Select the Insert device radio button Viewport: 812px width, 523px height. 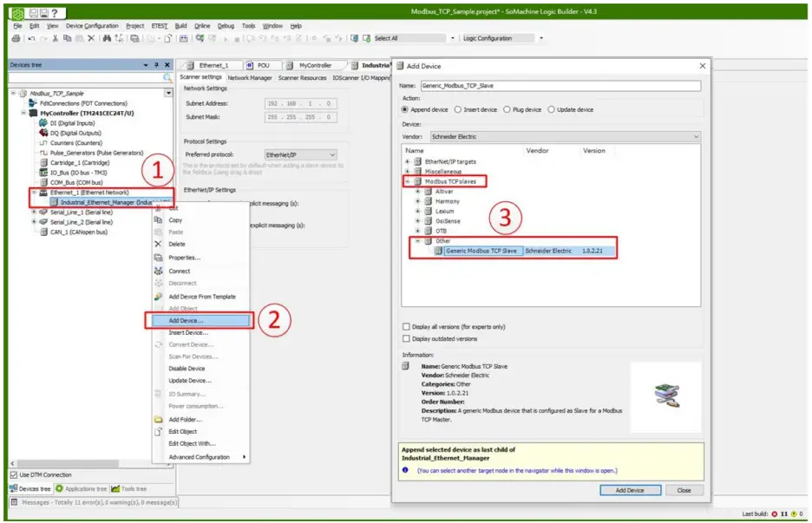pyautogui.click(x=458, y=110)
